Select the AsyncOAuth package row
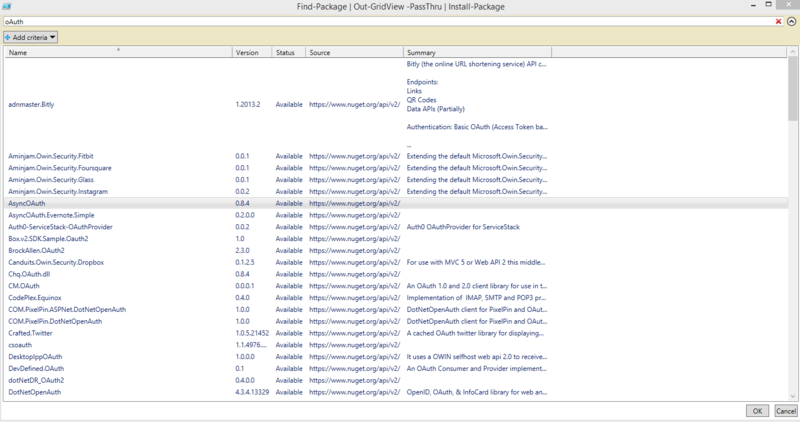 pyautogui.click(x=396, y=203)
